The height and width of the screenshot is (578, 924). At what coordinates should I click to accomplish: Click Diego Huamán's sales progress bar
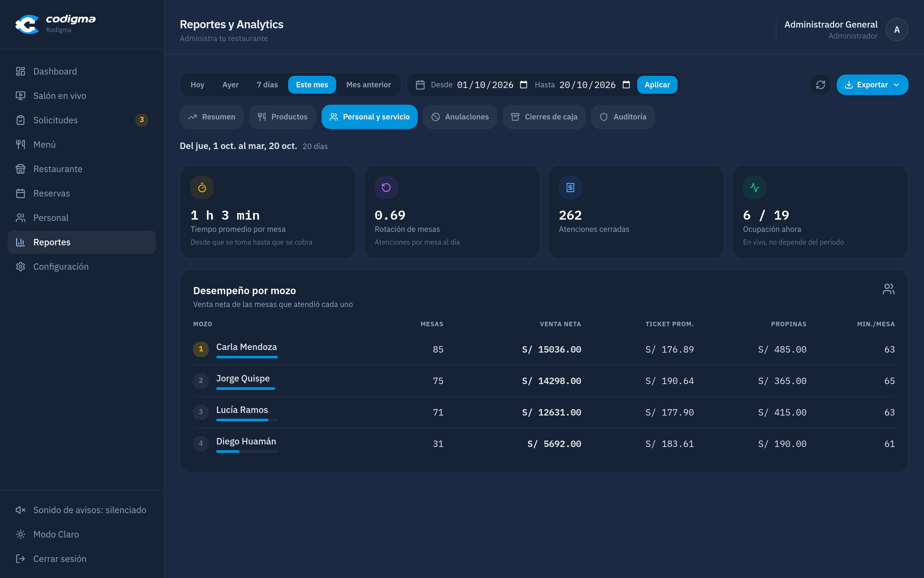pos(247,451)
